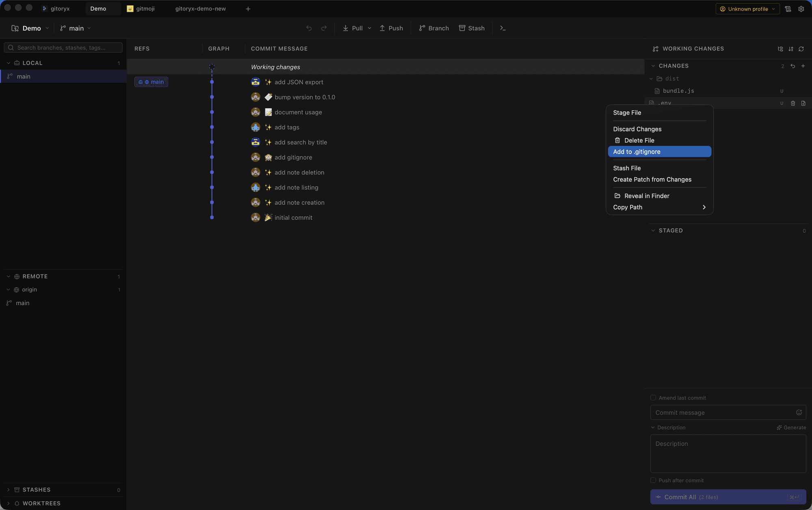812x510 pixels.
Task: Open the Demo repository dropdown
Action: click(30, 28)
